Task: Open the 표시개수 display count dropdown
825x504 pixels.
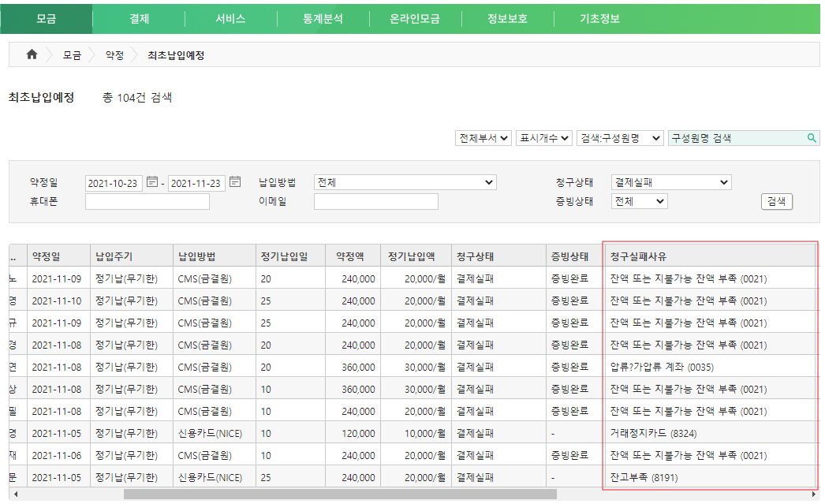Action: tap(543, 138)
